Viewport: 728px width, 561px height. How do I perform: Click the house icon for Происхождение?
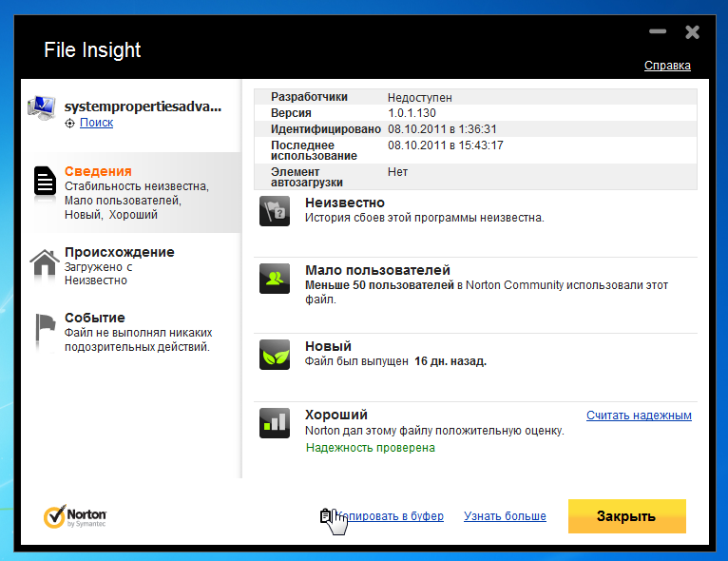45,262
